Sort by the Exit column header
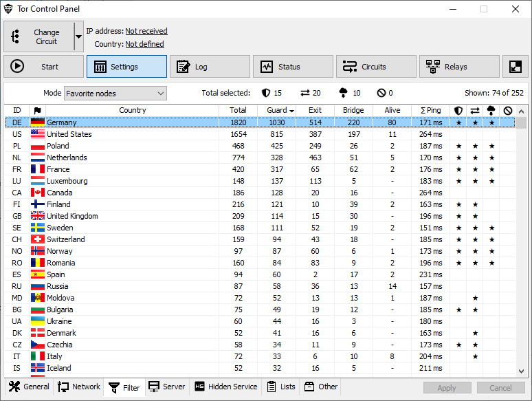This screenshot has width=532, height=401. [315, 110]
